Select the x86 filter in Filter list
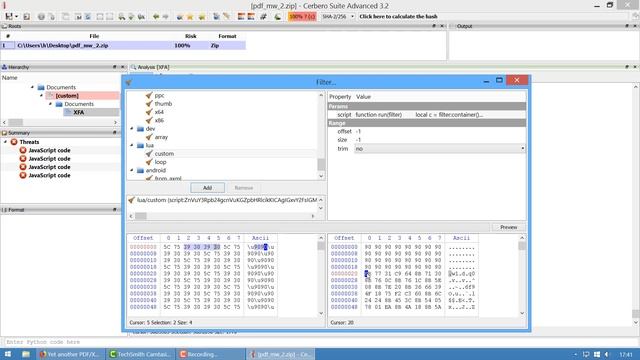Image resolution: width=640 pixels, height=360 pixels. pos(159,120)
